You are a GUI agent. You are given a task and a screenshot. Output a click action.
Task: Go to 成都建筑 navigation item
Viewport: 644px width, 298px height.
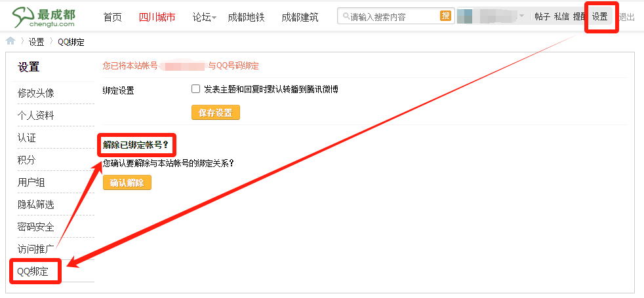point(300,17)
